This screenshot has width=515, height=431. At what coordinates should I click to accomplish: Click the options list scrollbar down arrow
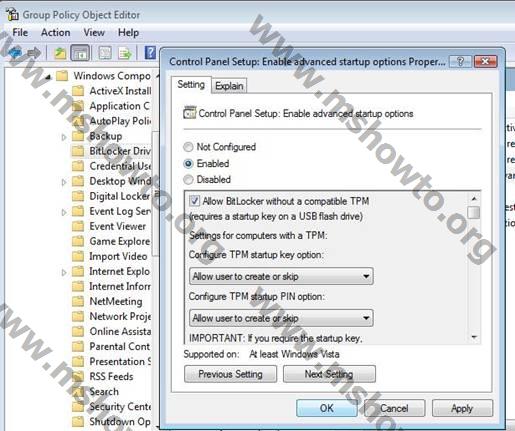pos(474,337)
